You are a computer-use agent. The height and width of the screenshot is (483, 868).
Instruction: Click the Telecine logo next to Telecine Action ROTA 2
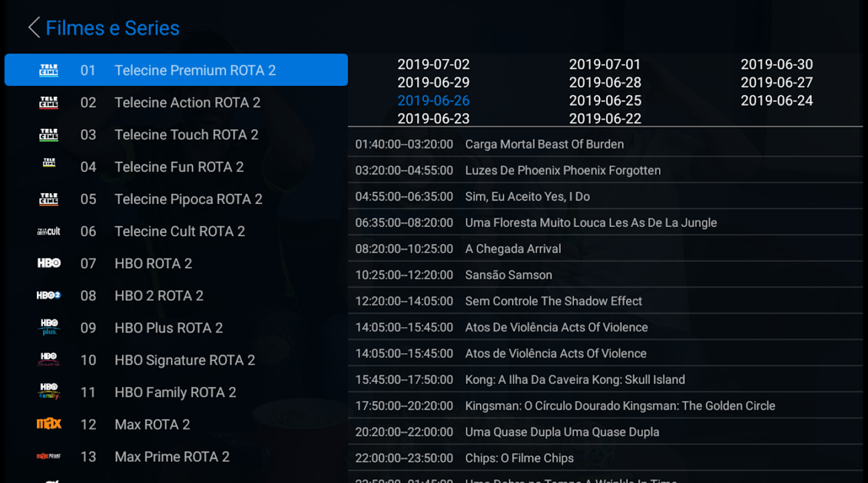point(49,102)
